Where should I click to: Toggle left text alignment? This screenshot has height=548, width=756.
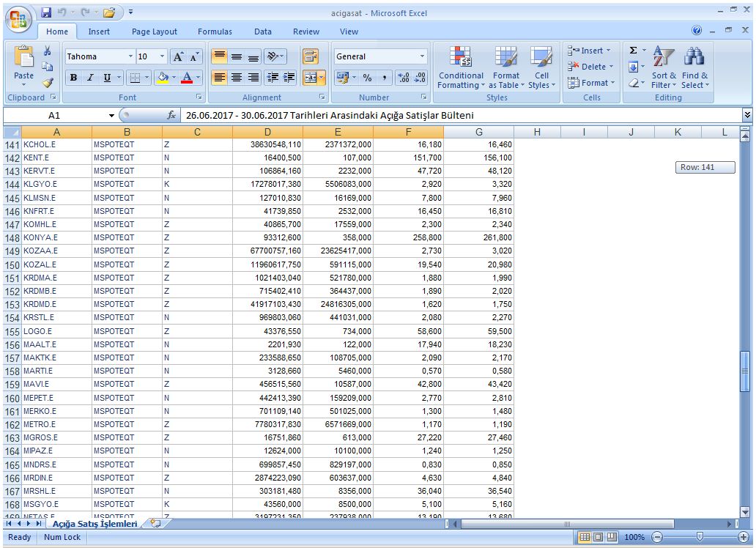click(219, 77)
